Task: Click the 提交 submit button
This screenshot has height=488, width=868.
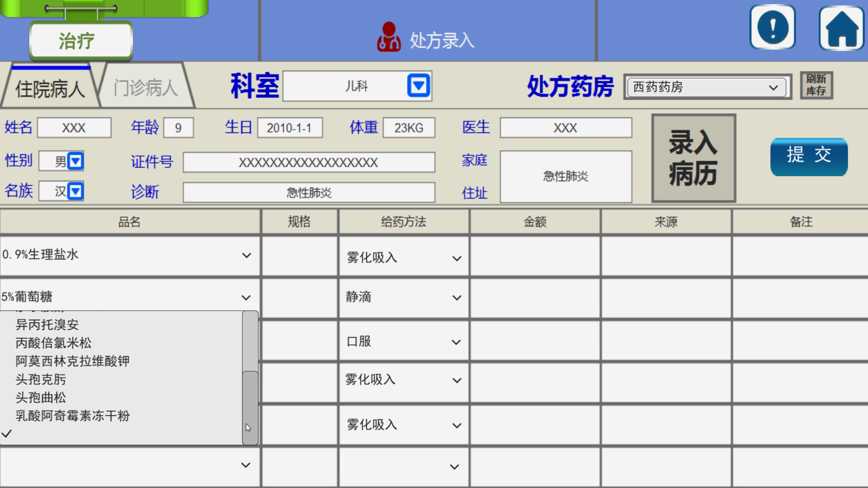Action: (808, 156)
